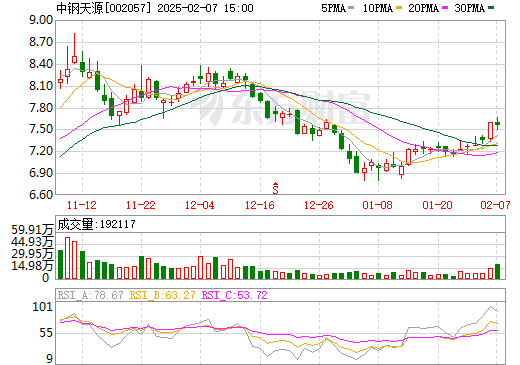Screen dimensions: 520x365
Task: Click the 55 RSI axis label
Action: coord(46,333)
